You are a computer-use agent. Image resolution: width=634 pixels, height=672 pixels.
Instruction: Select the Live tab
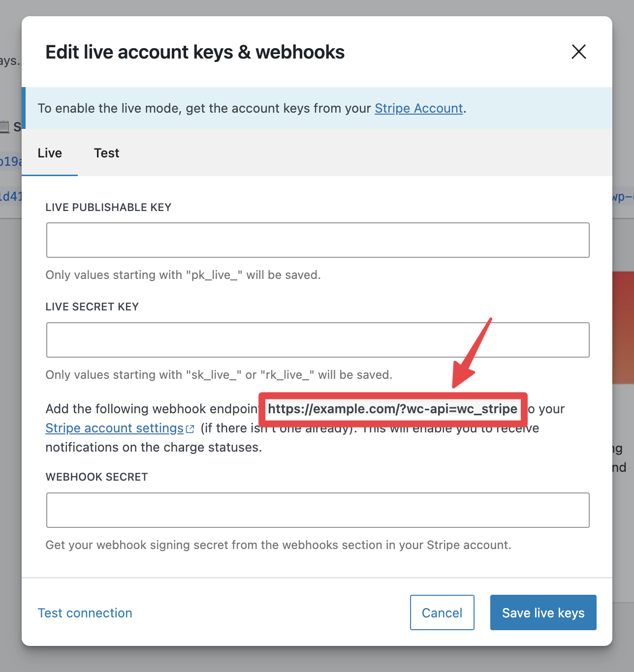point(49,153)
